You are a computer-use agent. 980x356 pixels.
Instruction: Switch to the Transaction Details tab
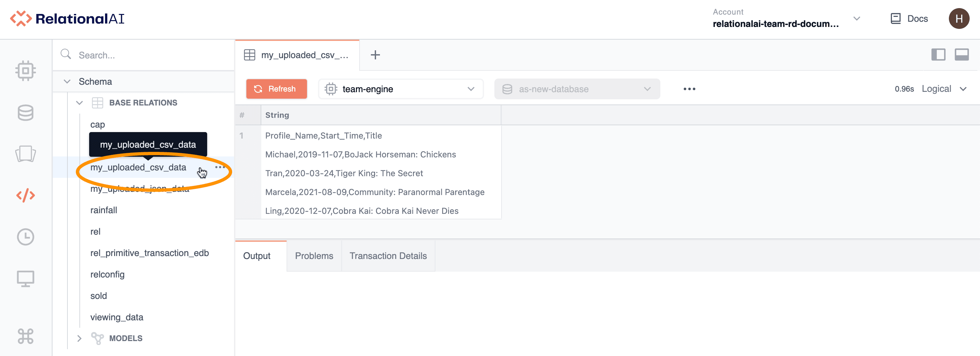pyautogui.click(x=388, y=256)
